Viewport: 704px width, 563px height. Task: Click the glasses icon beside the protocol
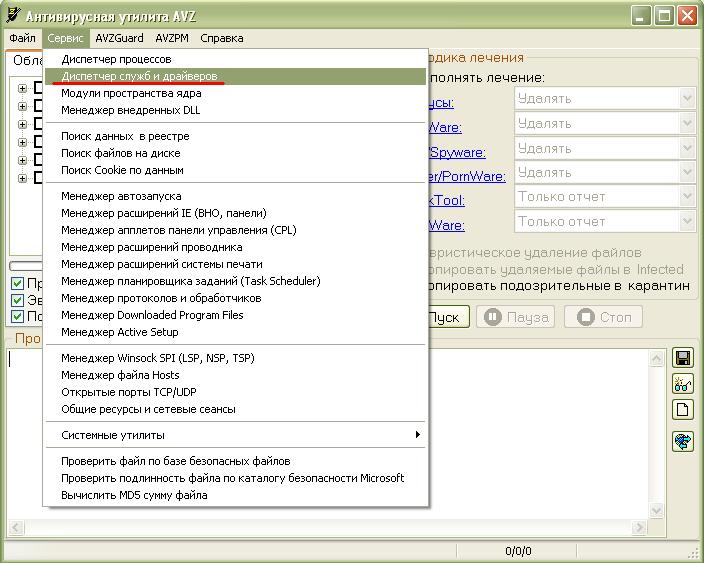point(683,383)
